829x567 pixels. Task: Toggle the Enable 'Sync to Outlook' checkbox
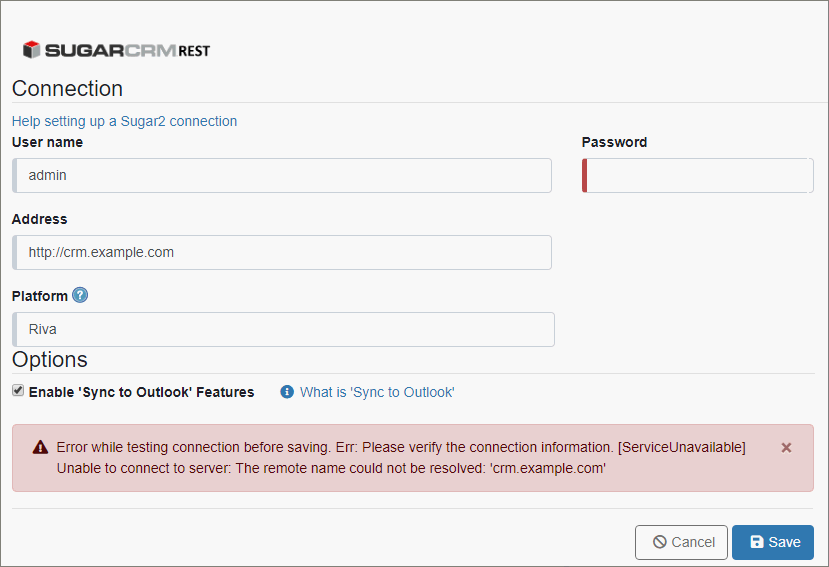point(18,391)
